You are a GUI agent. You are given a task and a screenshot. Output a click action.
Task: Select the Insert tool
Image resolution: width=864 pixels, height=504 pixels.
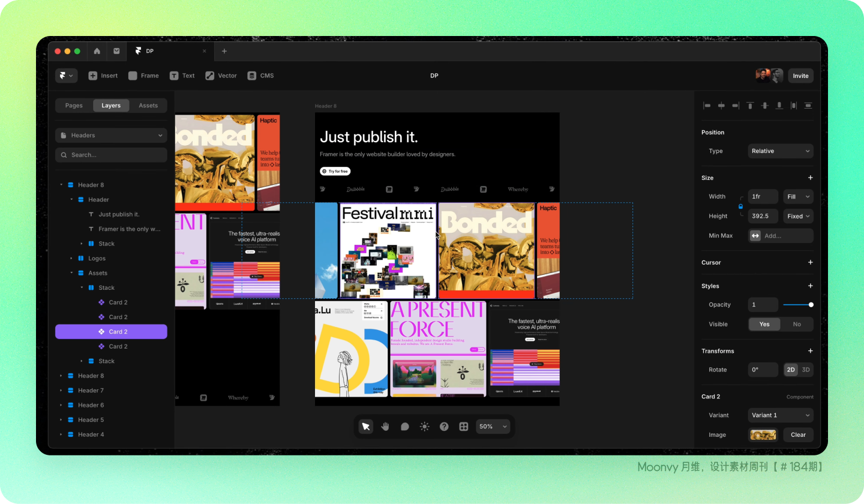103,76
